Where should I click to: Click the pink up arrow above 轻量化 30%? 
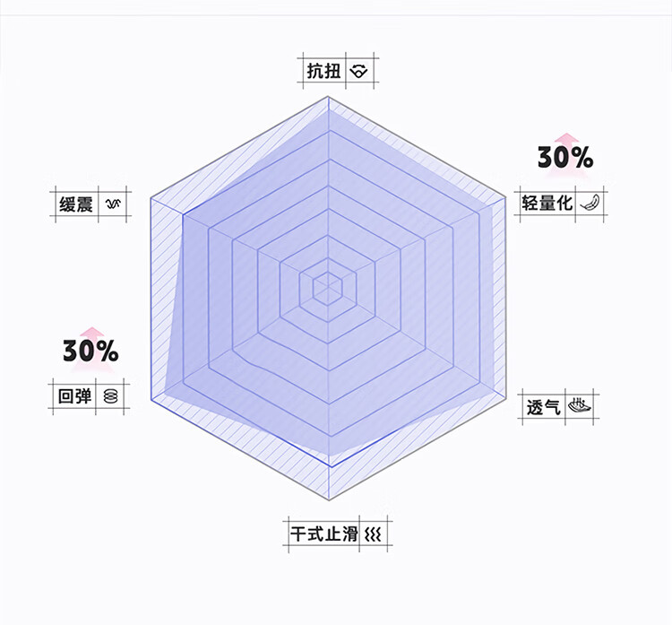pos(565,140)
